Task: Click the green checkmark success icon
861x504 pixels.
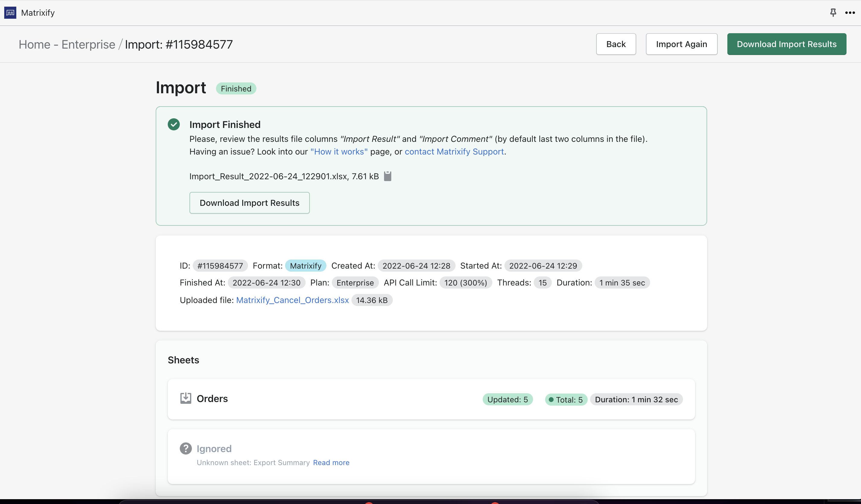Action: (x=173, y=124)
